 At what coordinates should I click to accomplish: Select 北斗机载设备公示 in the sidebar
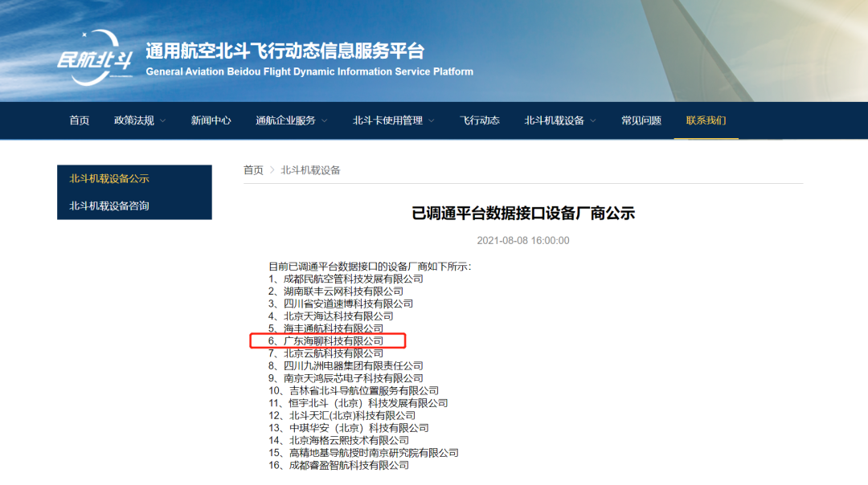pyautogui.click(x=109, y=178)
